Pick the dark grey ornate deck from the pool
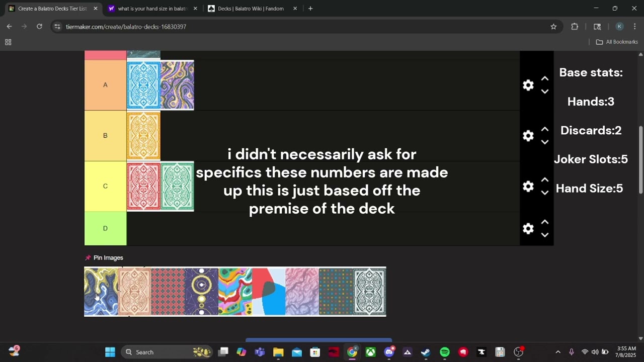Image resolution: width=644 pixels, height=362 pixels. click(x=369, y=292)
